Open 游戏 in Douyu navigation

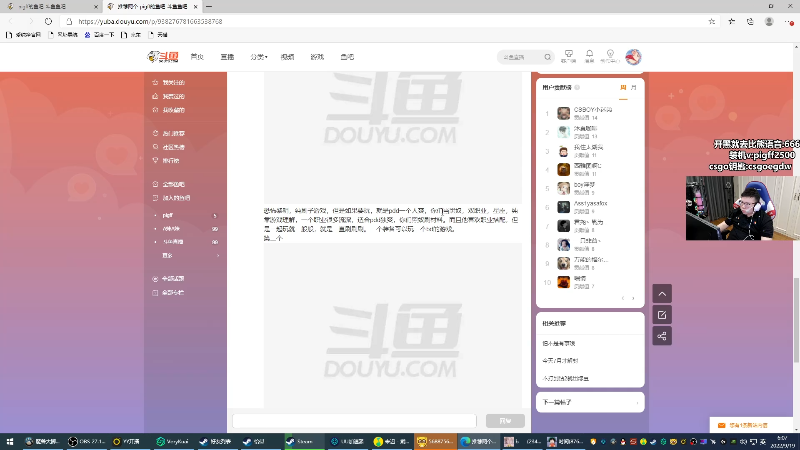pyautogui.click(x=317, y=57)
